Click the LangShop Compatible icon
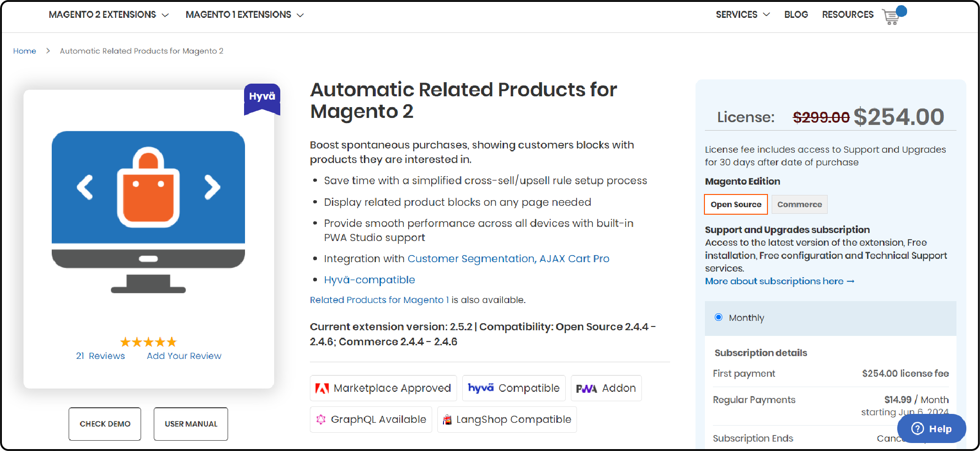The width and height of the screenshot is (980, 451). 447,420
